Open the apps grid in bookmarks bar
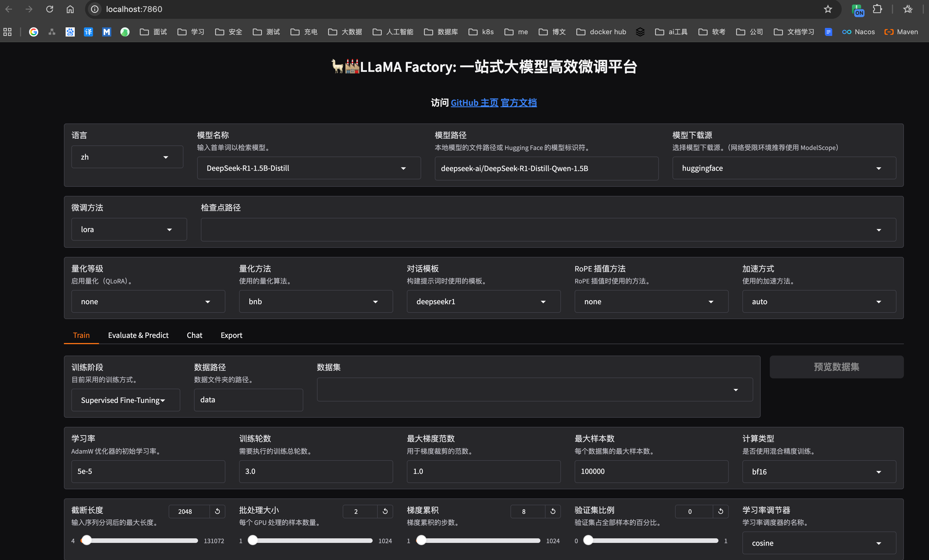 click(7, 32)
